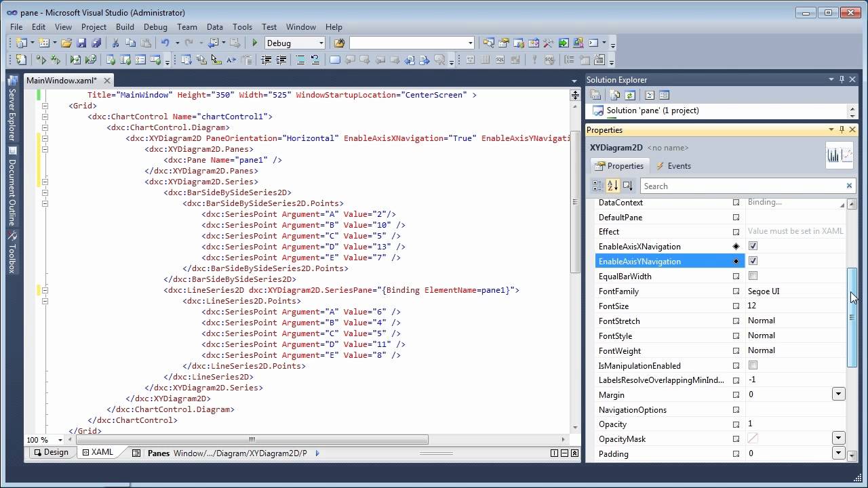
Task: Click the Open File folder icon
Action: (x=66, y=43)
